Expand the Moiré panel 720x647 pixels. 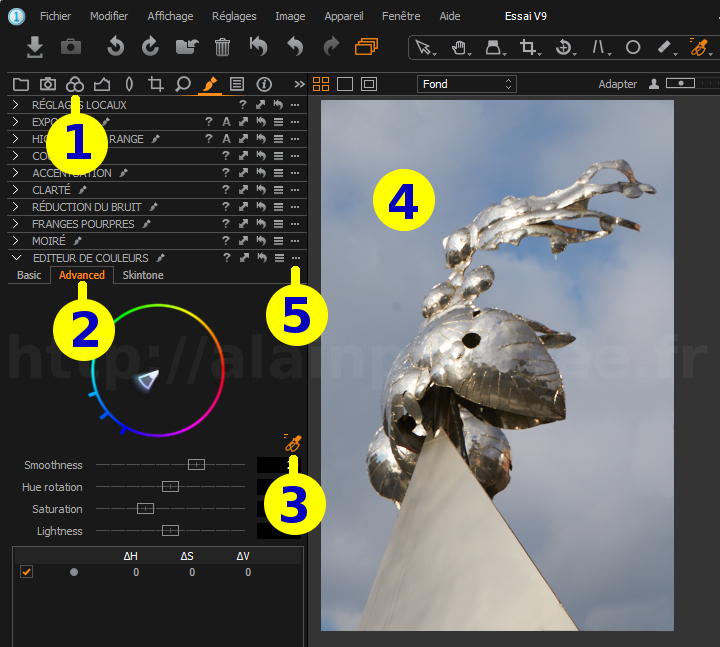pyautogui.click(x=16, y=241)
